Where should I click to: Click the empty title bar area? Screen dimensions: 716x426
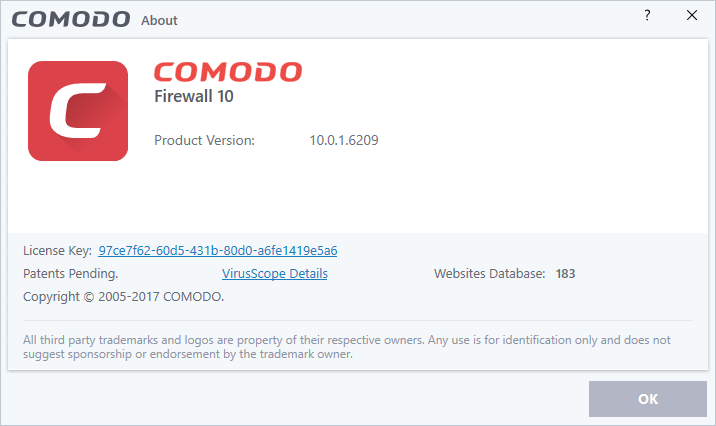click(400, 17)
